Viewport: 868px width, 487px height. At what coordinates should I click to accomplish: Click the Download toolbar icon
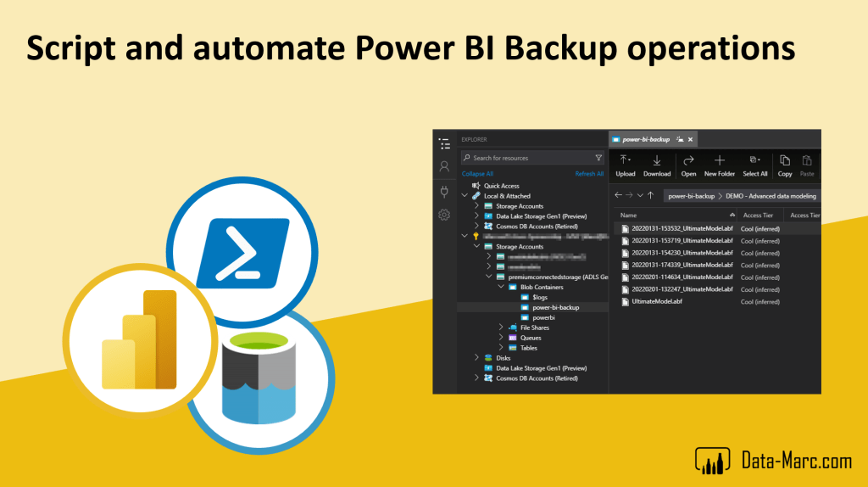656,160
